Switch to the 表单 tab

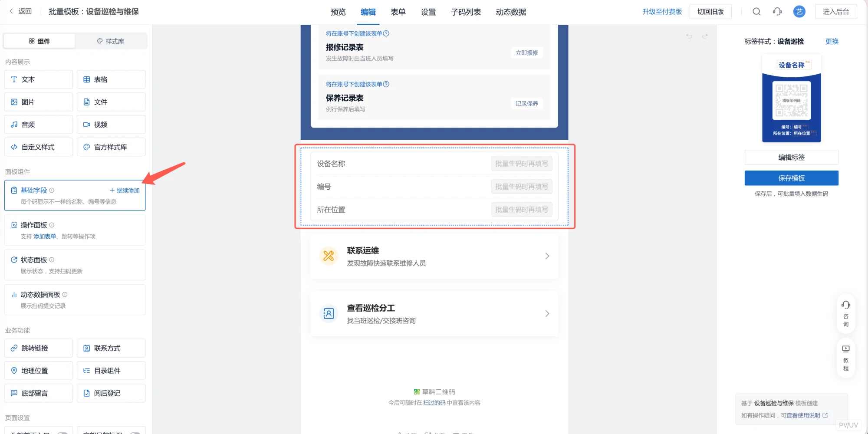[398, 12]
